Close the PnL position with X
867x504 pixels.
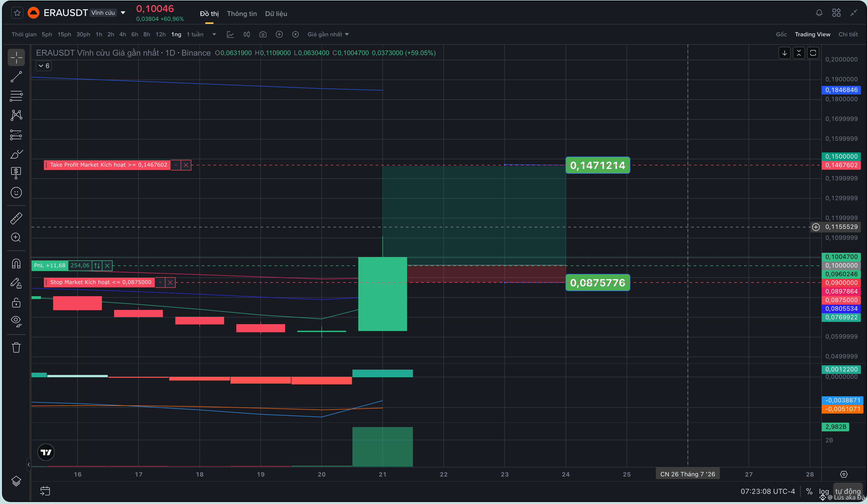107,265
